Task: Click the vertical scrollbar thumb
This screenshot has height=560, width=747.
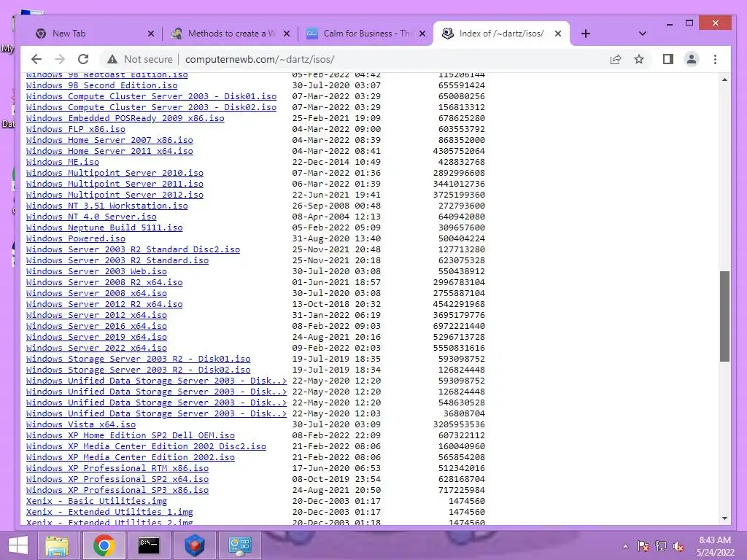Action: pyautogui.click(x=724, y=316)
